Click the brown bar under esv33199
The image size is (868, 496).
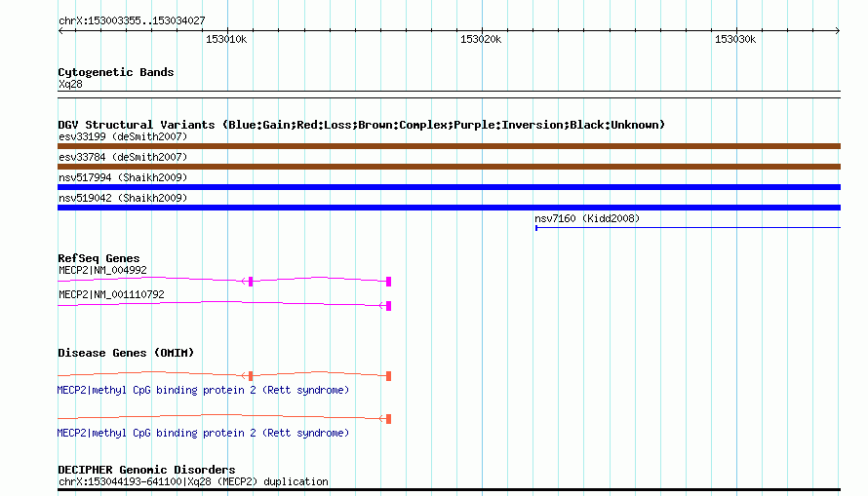[x=449, y=146]
